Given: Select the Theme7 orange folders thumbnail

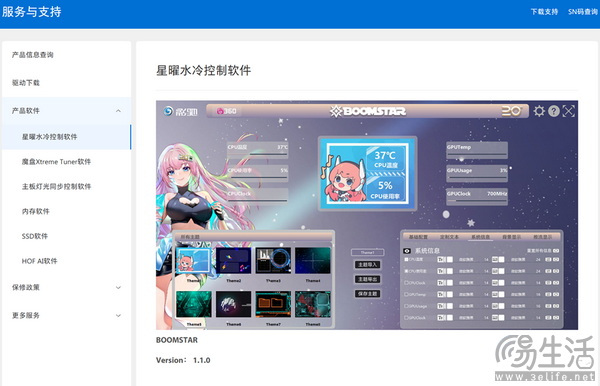Looking at the screenshot, I should (x=273, y=304).
